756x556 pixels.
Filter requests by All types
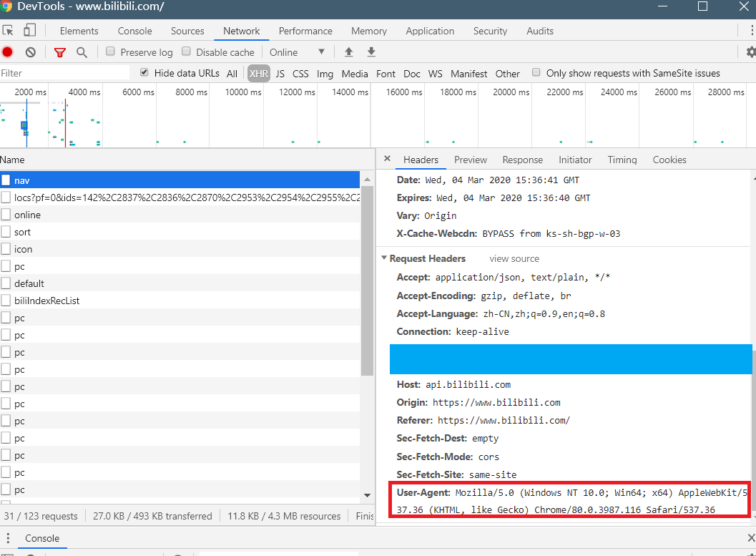[232, 73]
